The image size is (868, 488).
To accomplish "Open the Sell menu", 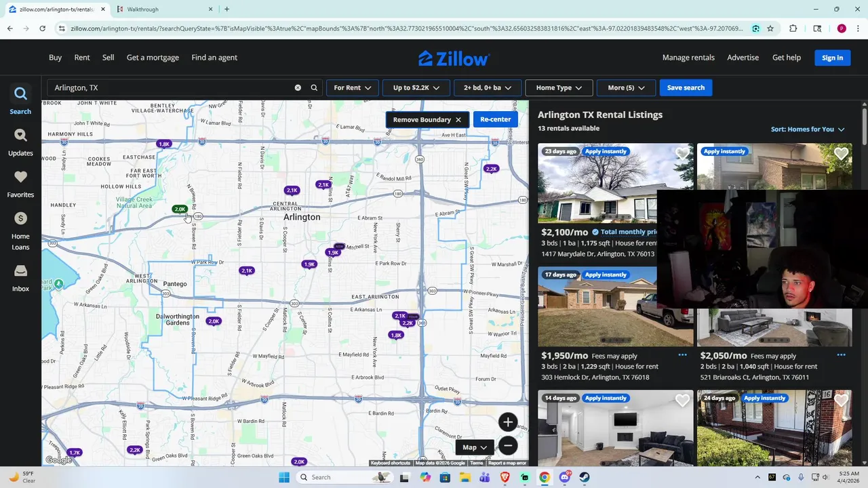I will [x=108, y=58].
